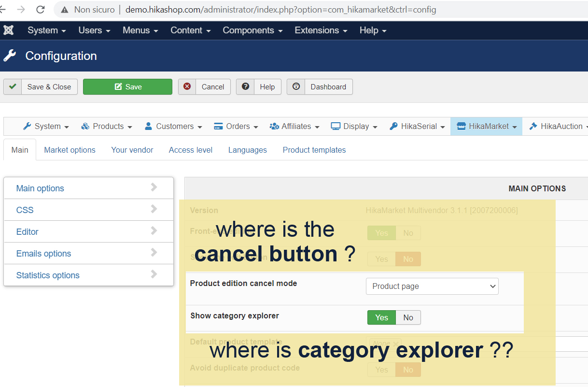588x387 pixels.
Task: Set Show category explorer to Yes
Action: [x=381, y=317]
